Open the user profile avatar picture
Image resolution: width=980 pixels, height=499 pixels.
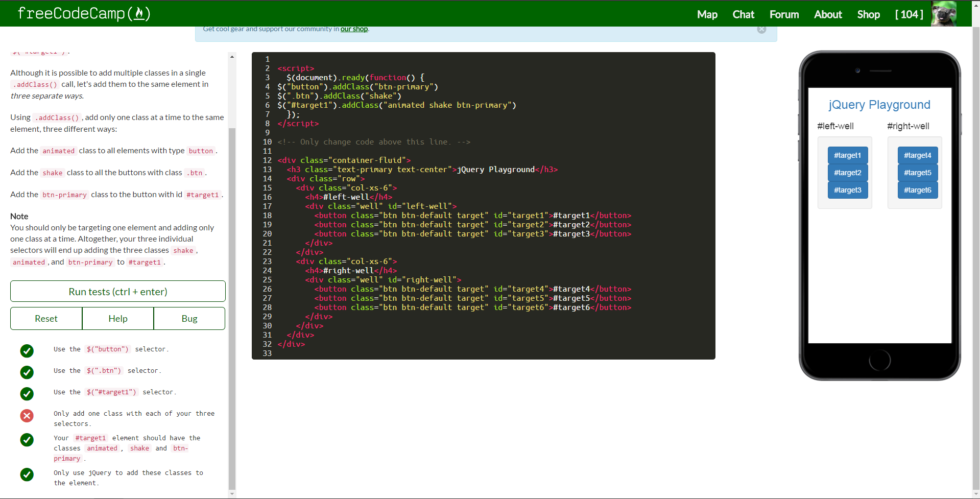[x=944, y=14]
